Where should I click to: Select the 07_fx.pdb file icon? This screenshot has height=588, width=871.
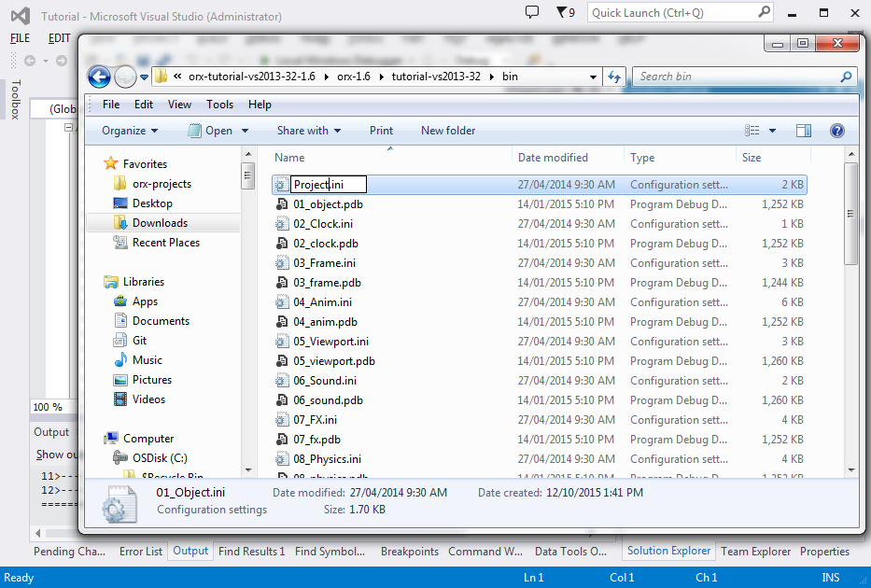282,440
